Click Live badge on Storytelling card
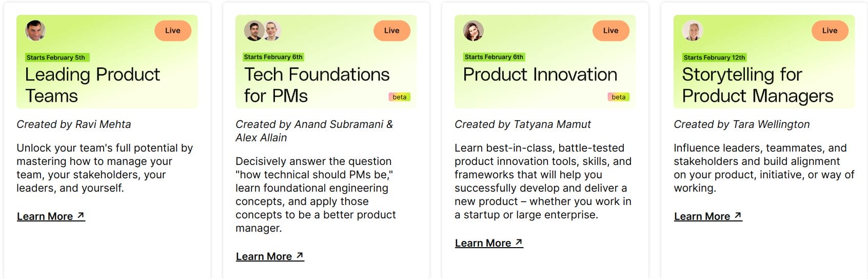This screenshot has height=279, width=868. pyautogui.click(x=830, y=31)
